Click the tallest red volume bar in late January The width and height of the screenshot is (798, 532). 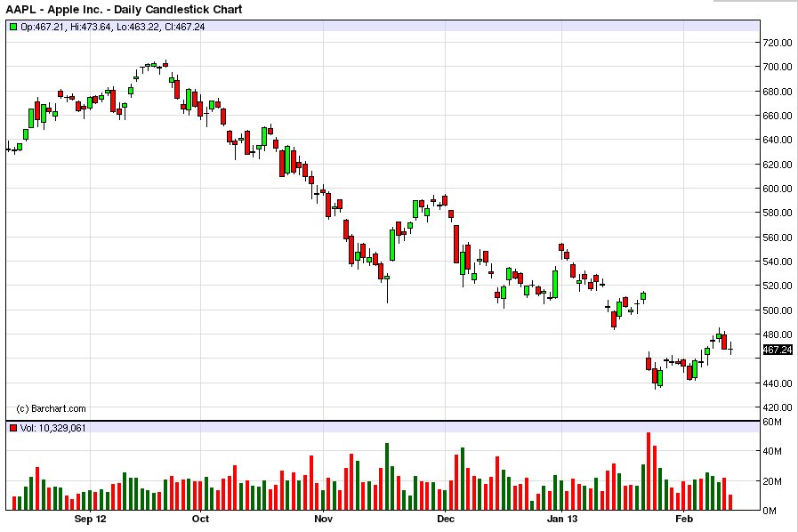pyautogui.click(x=649, y=472)
